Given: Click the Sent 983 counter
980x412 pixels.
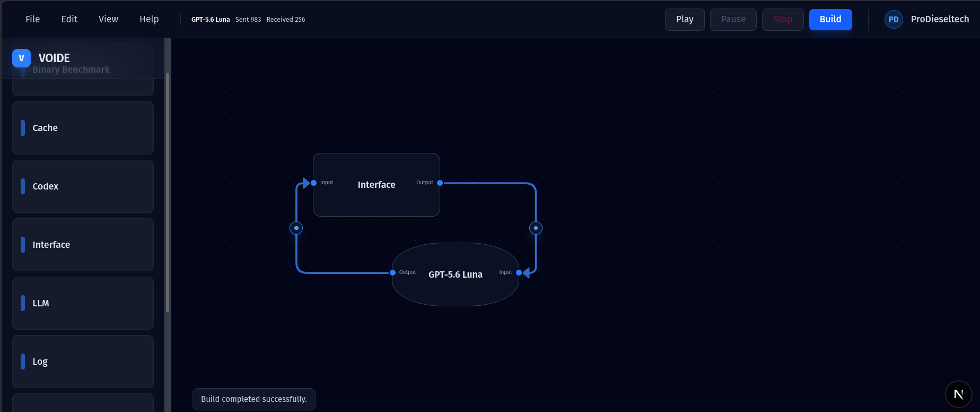Looking at the screenshot, I should pyautogui.click(x=248, y=20).
